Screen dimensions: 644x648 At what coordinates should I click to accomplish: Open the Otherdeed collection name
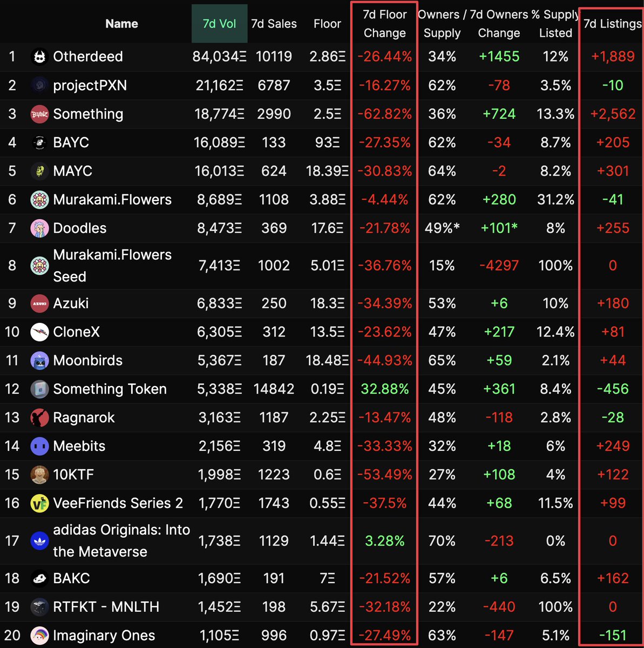pos(88,57)
